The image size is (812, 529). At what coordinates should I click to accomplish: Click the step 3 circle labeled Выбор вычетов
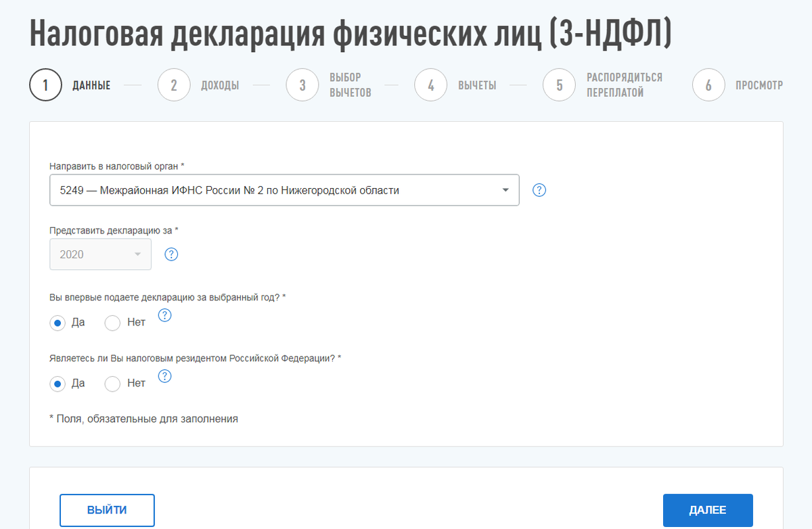[302, 85]
